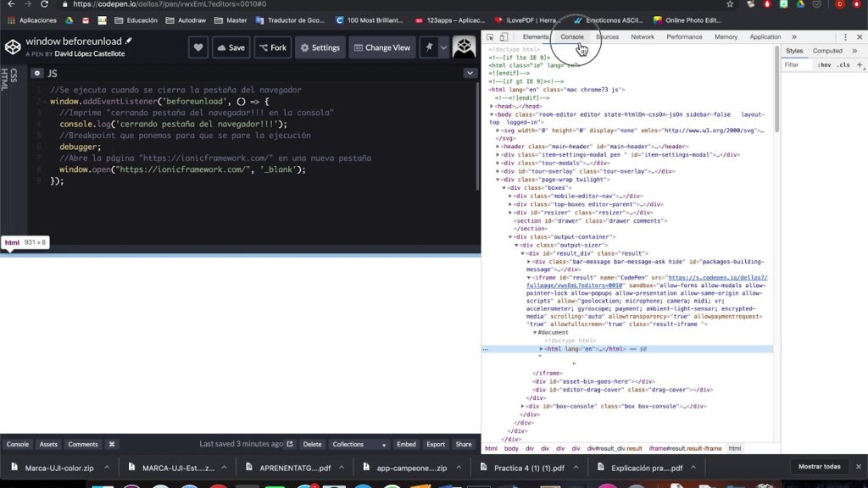Activate the DevTools inspect element picker
The image size is (868, 488).
click(x=490, y=37)
